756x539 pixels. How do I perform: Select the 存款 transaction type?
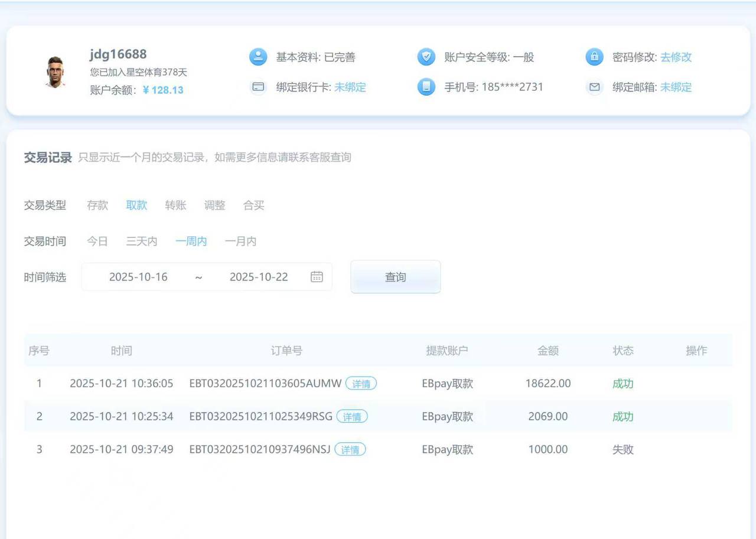(x=97, y=205)
